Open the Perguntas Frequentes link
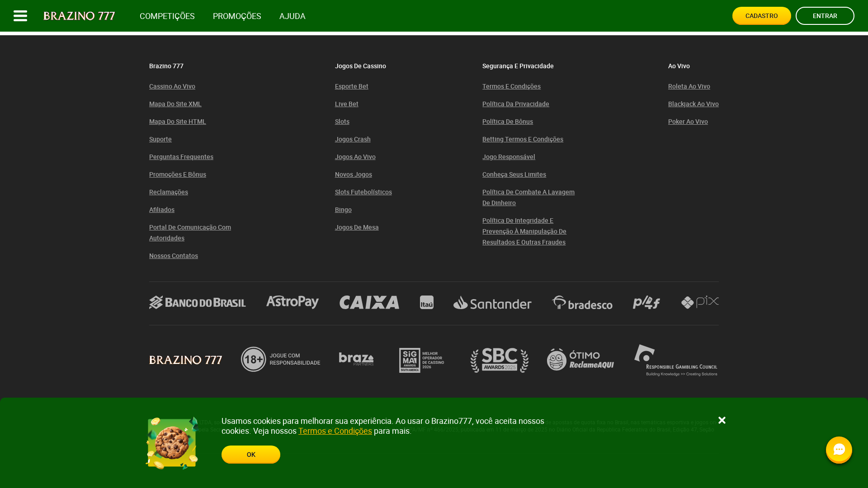 click(181, 157)
